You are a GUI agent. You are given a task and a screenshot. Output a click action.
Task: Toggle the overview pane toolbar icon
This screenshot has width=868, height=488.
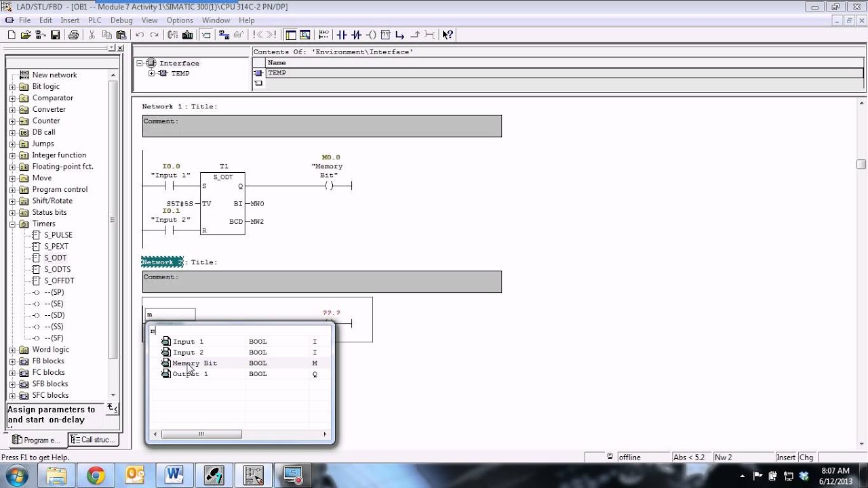291,35
